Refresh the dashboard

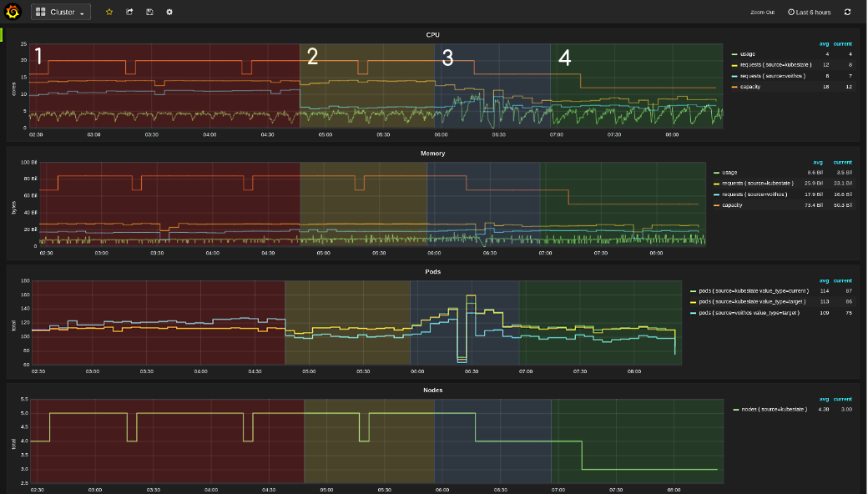846,12
